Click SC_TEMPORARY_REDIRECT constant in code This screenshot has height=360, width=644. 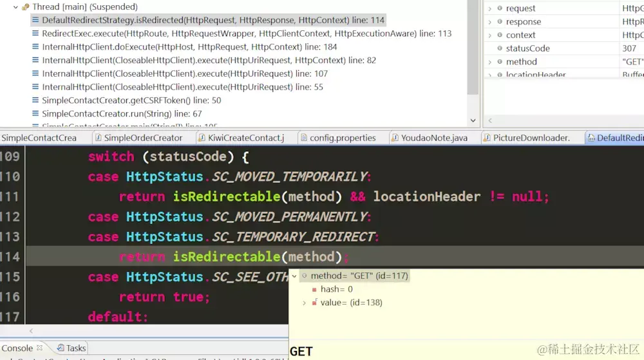[x=293, y=237]
